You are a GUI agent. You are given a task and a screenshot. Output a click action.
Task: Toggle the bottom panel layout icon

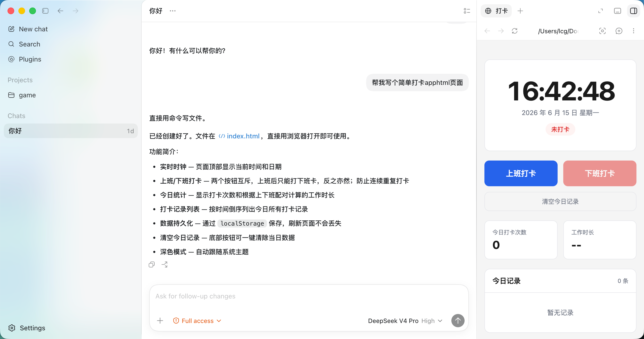point(617,11)
